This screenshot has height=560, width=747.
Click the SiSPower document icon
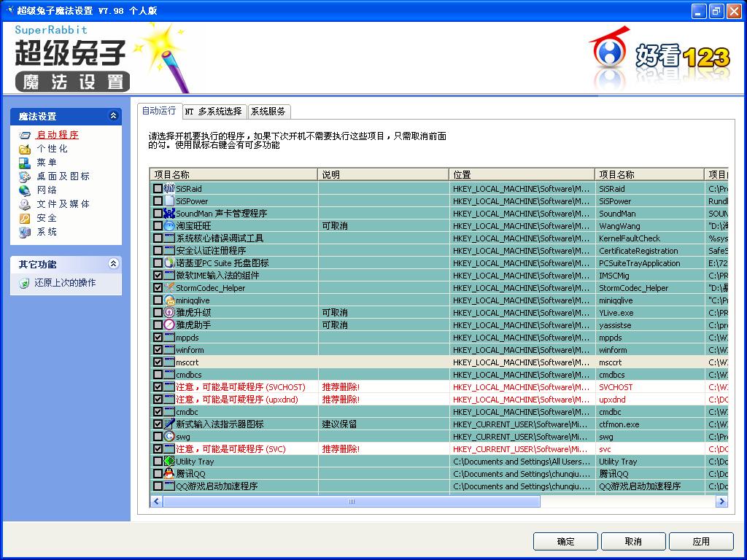pos(169,201)
